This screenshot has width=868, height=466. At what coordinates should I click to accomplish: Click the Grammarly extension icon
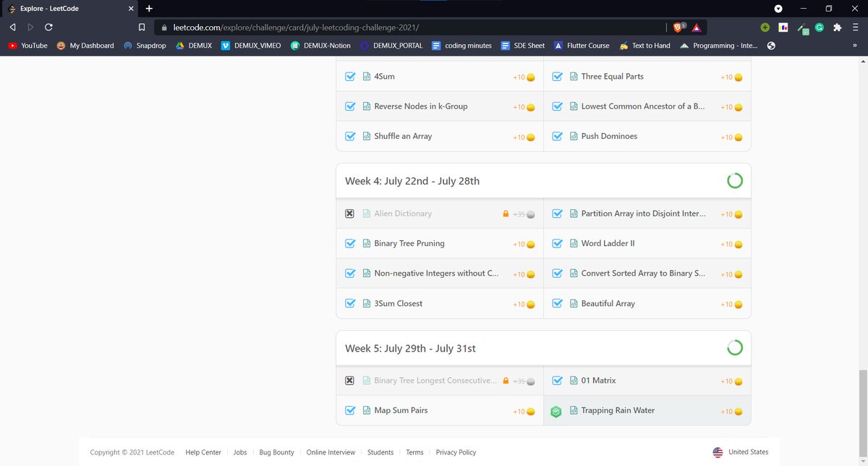(820, 27)
